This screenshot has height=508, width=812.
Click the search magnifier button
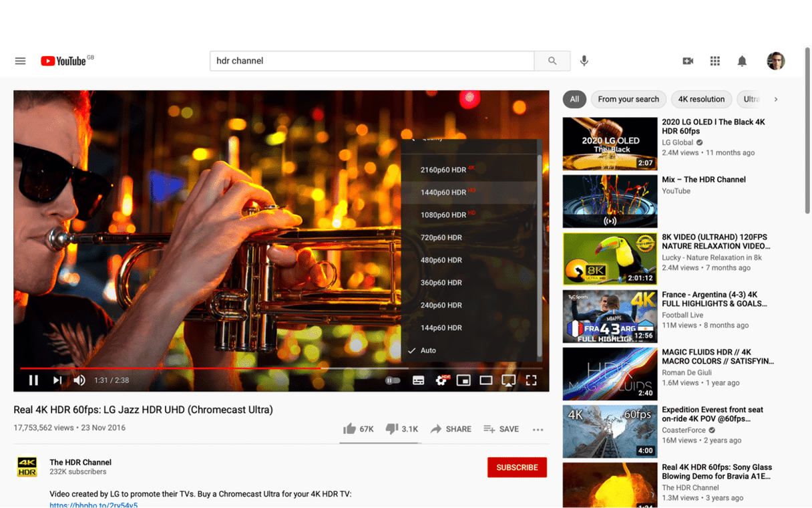(552, 61)
